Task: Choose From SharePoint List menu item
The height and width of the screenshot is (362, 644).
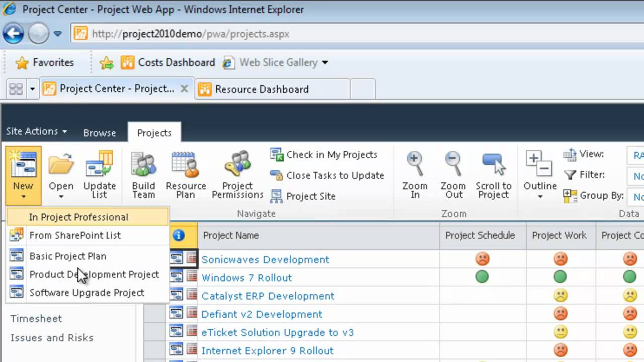Action: [x=88, y=235]
